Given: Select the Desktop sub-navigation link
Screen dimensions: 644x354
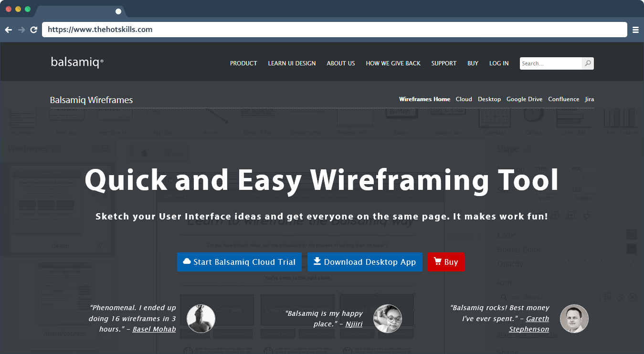Looking at the screenshot, I should pyautogui.click(x=489, y=99).
